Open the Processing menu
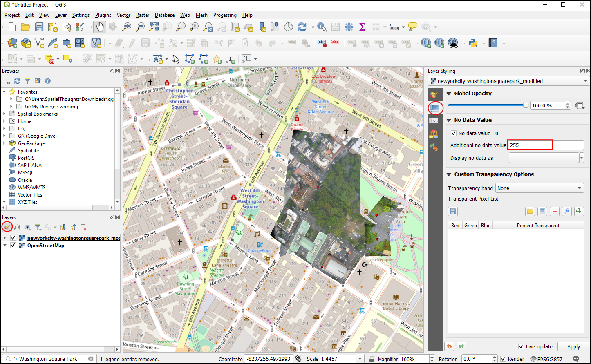 point(225,15)
